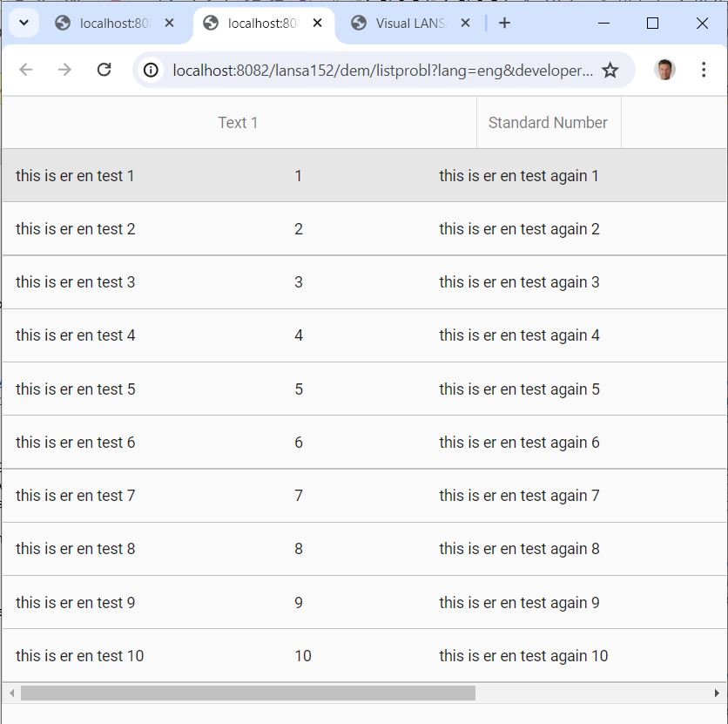The width and height of the screenshot is (728, 724).
Task: Open the Chrome three-dot menu
Action: point(704,70)
